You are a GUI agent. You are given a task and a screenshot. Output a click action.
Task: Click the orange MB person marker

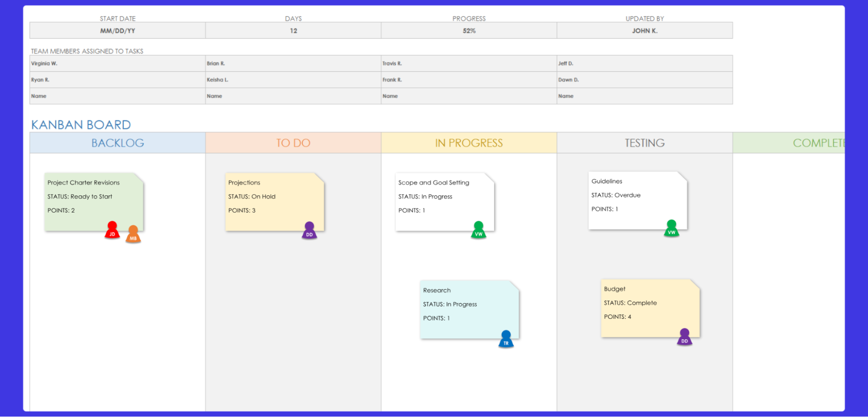click(133, 234)
